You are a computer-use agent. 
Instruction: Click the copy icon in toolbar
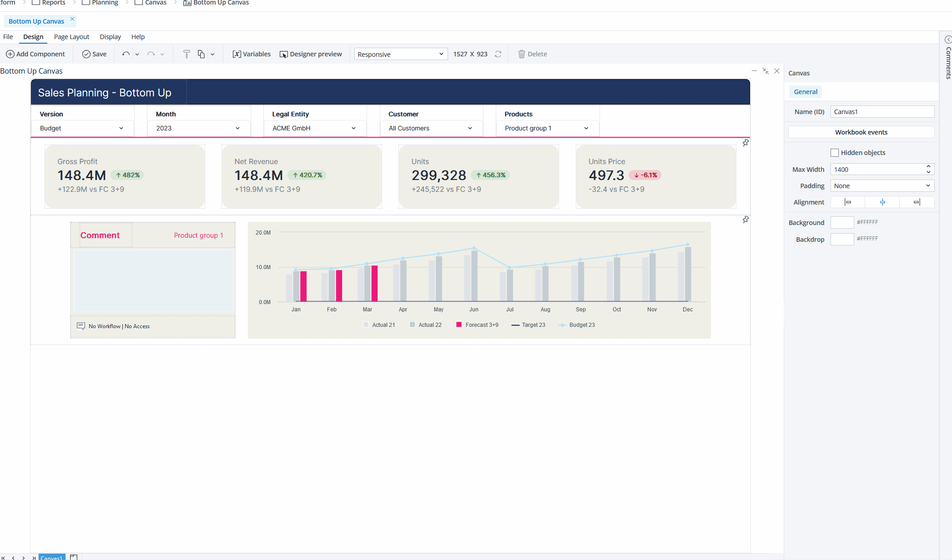click(x=201, y=54)
